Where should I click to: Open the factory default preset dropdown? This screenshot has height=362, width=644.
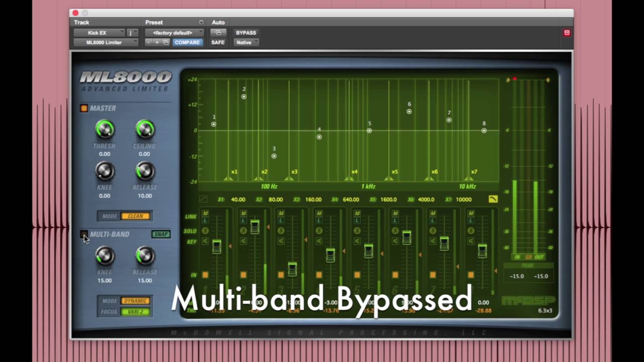pyautogui.click(x=175, y=33)
